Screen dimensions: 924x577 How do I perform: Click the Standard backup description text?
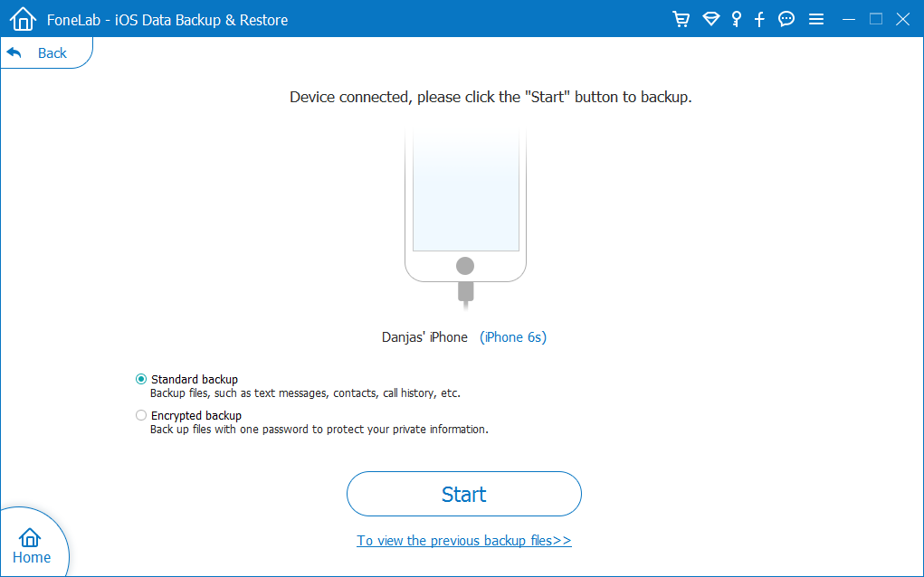point(305,393)
